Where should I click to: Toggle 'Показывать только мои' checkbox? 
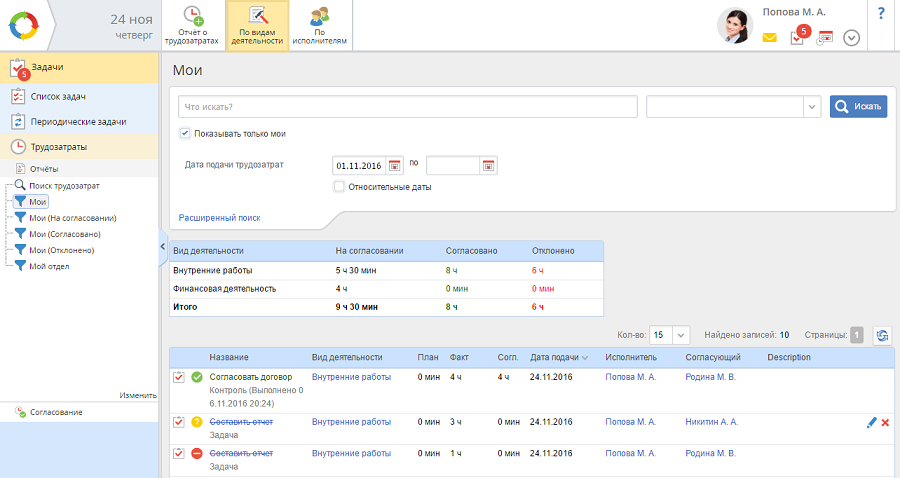click(185, 133)
